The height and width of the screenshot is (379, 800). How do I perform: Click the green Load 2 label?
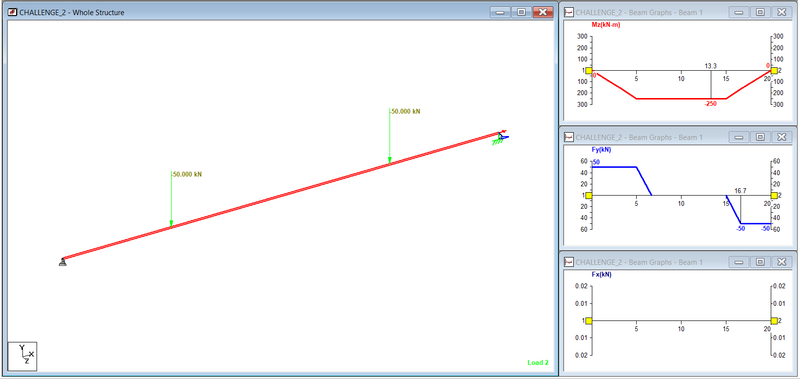click(538, 363)
